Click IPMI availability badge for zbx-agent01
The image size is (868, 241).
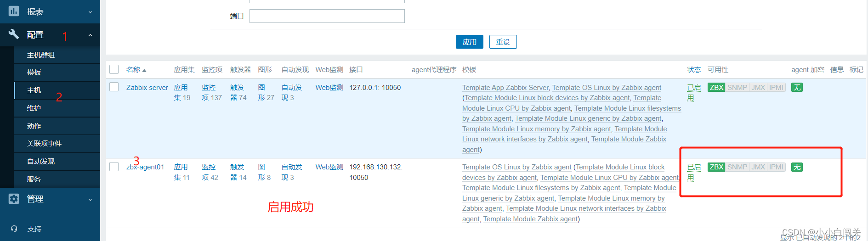[776, 167]
